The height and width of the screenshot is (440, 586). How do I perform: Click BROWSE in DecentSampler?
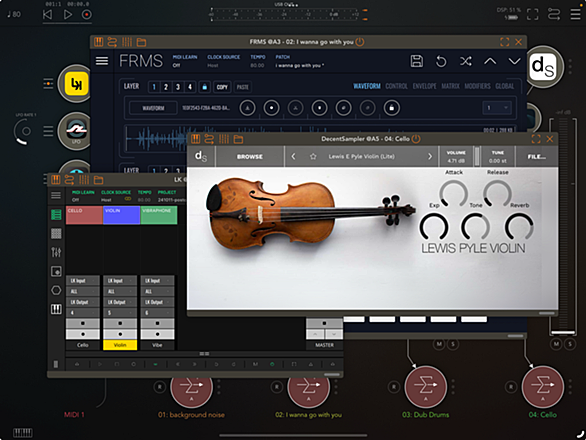pos(250,157)
